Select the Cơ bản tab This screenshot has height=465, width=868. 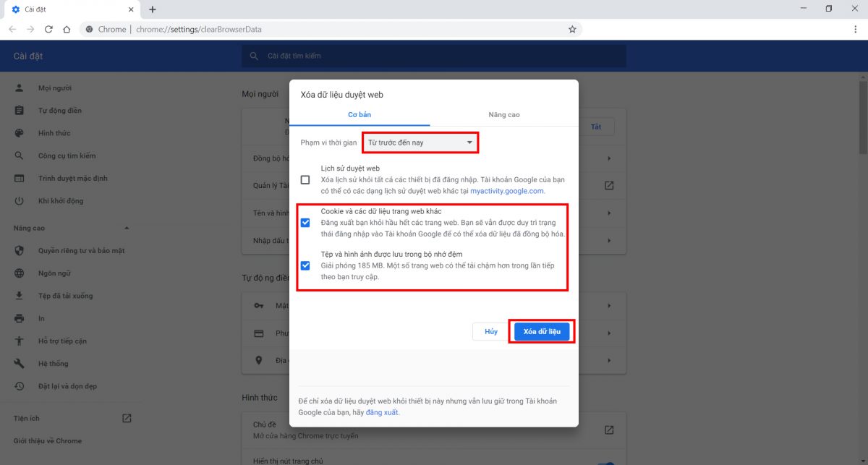tap(359, 115)
